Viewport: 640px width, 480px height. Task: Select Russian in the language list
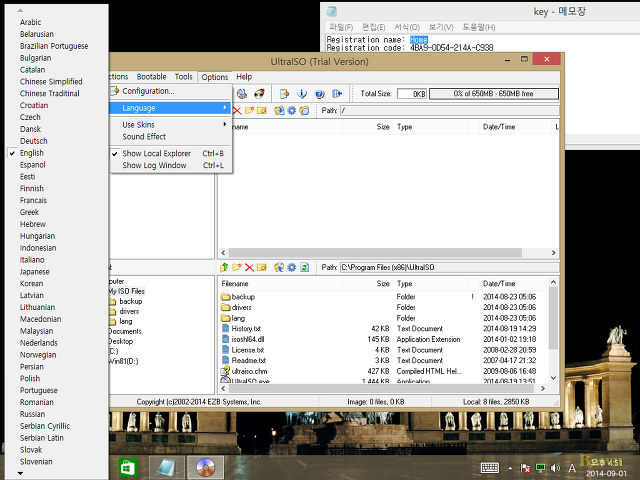point(57,414)
